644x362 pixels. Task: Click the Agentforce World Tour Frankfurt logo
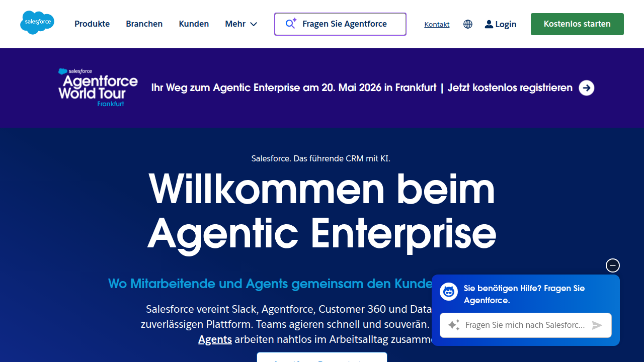point(98,87)
